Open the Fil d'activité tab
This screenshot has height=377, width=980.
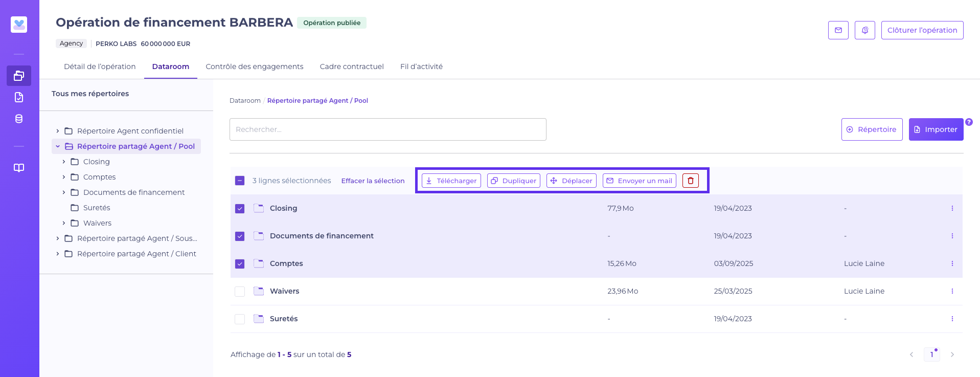(421, 66)
